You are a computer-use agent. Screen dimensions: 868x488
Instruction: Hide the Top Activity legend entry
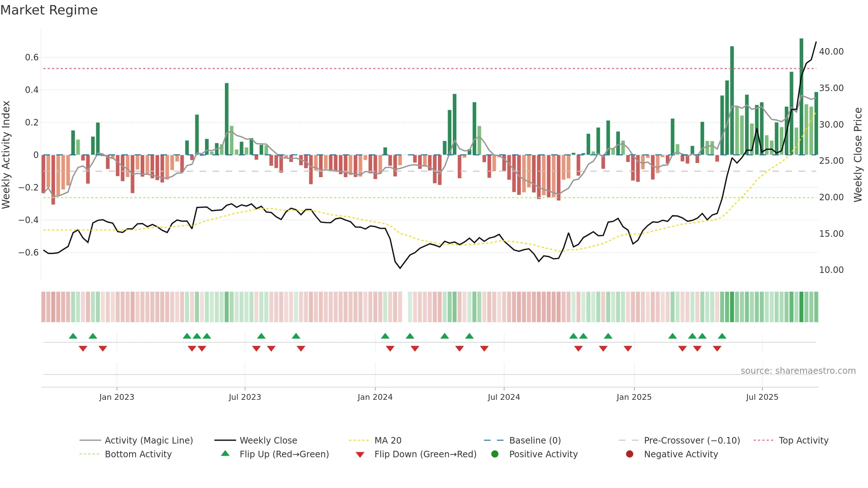click(x=791, y=440)
